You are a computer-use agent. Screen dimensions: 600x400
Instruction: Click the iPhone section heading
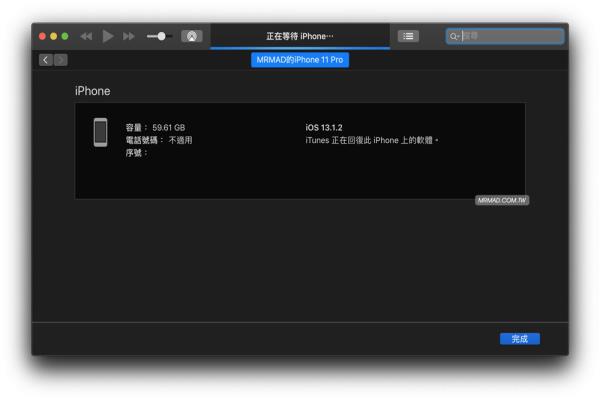(x=93, y=91)
